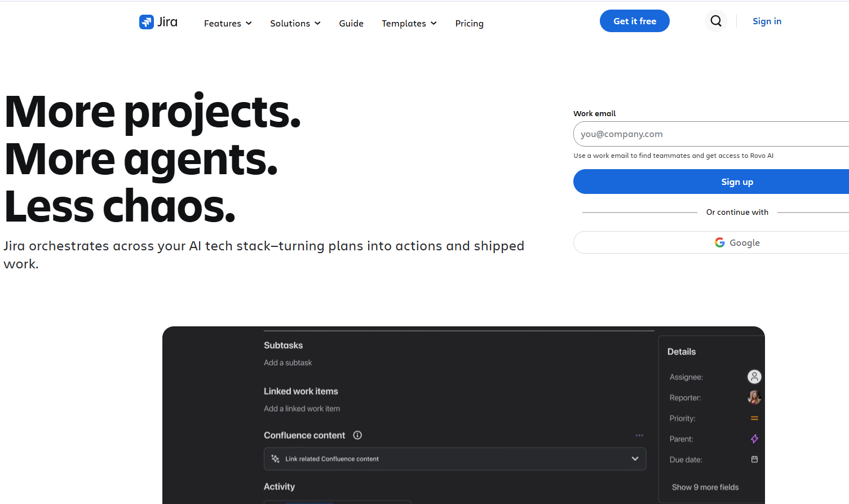Image resolution: width=849 pixels, height=504 pixels.
Task: Click the Priority medium equals icon
Action: point(754,418)
